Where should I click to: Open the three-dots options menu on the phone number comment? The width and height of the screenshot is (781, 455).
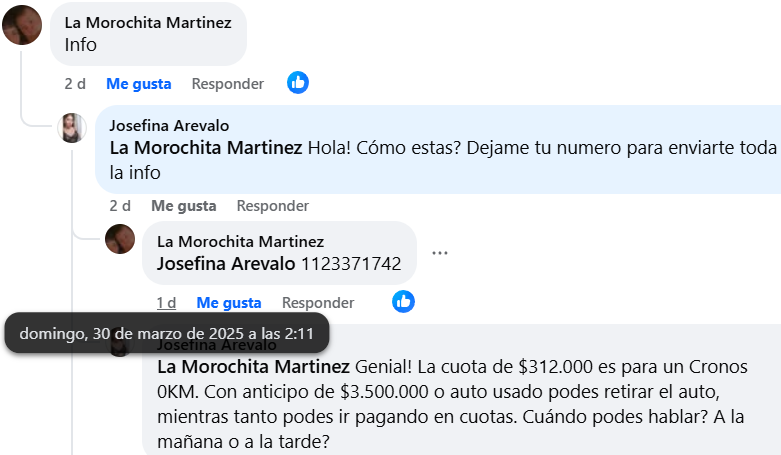[440, 253]
